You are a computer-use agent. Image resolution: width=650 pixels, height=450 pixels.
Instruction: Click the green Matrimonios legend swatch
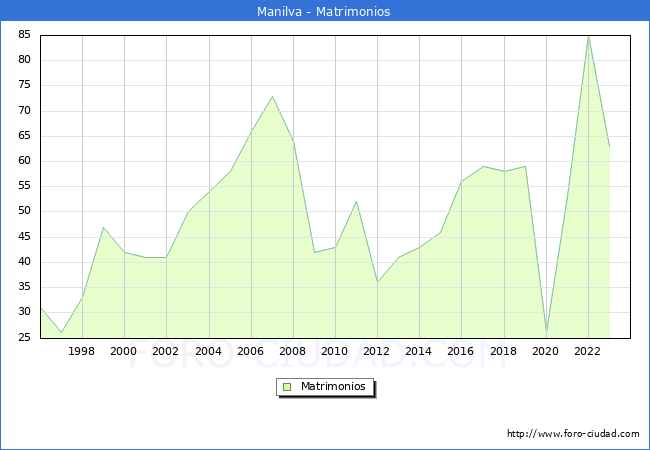287,387
